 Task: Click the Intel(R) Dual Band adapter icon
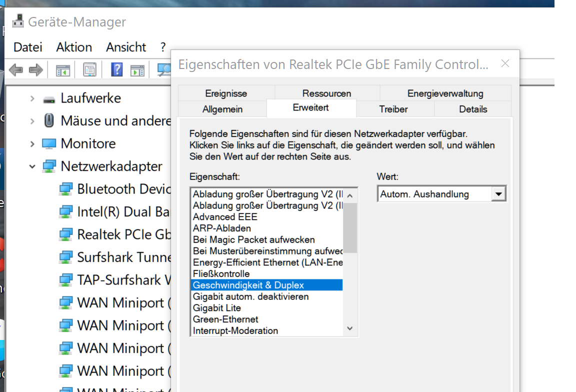[x=66, y=211]
